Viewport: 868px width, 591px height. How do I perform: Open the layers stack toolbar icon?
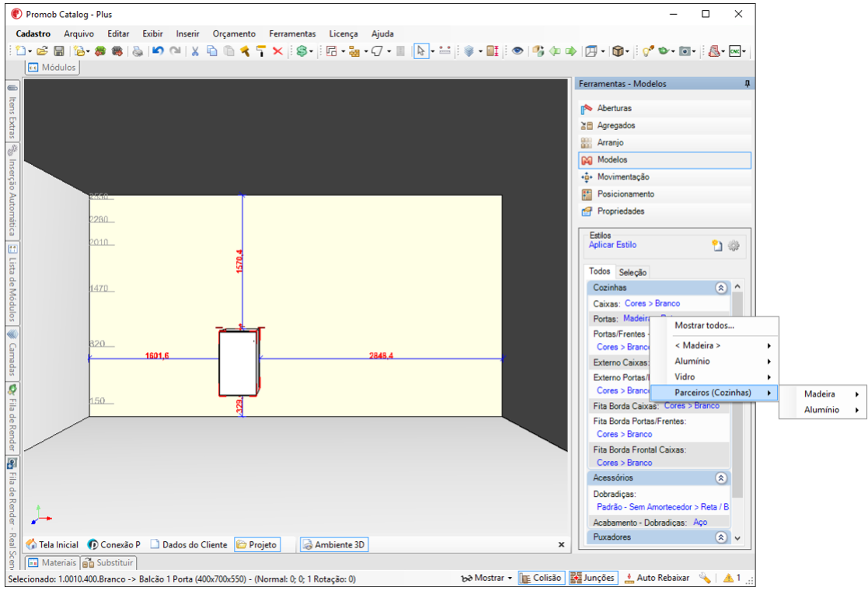(469, 51)
